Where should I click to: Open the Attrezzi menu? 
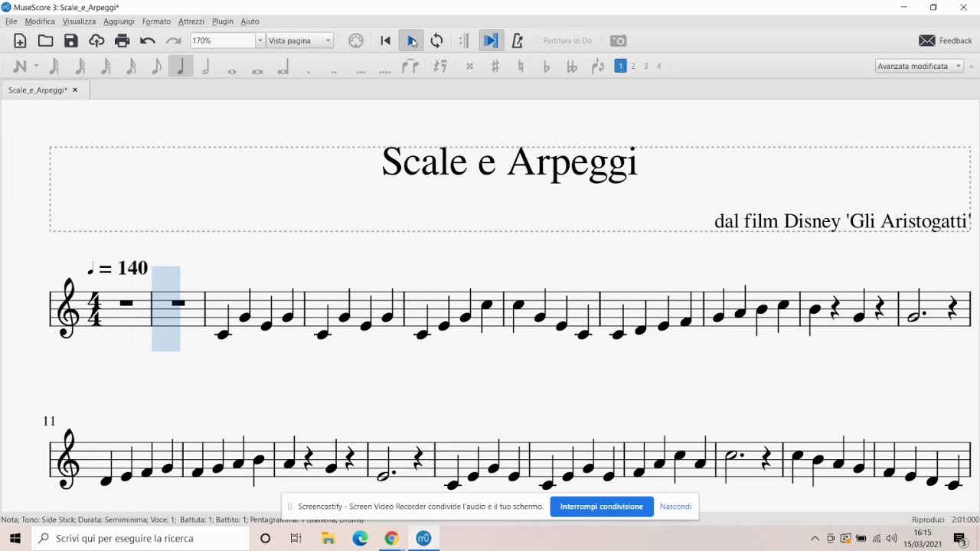[191, 21]
